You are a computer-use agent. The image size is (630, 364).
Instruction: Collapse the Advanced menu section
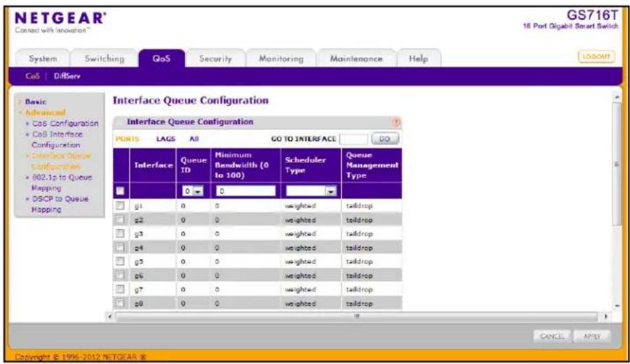(x=45, y=112)
